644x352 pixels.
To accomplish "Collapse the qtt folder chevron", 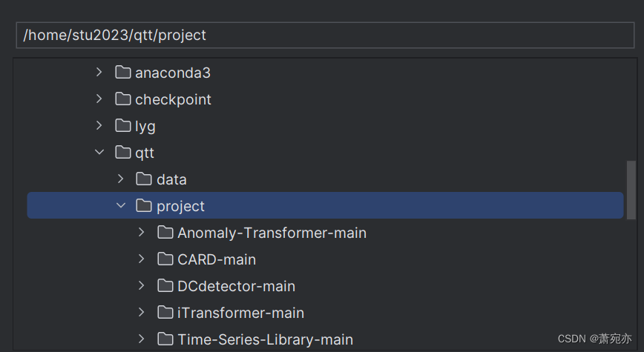I will (x=99, y=153).
